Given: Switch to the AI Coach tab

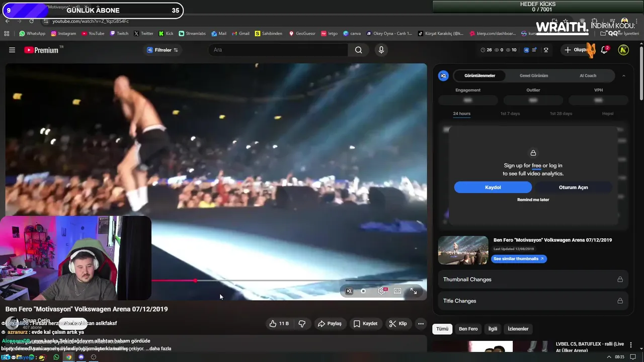Looking at the screenshot, I should pyautogui.click(x=588, y=76).
